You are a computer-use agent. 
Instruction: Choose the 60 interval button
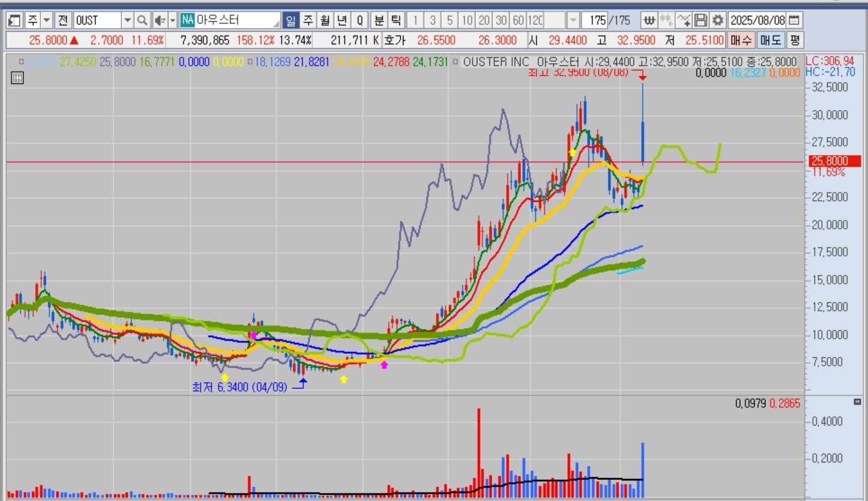coord(518,20)
